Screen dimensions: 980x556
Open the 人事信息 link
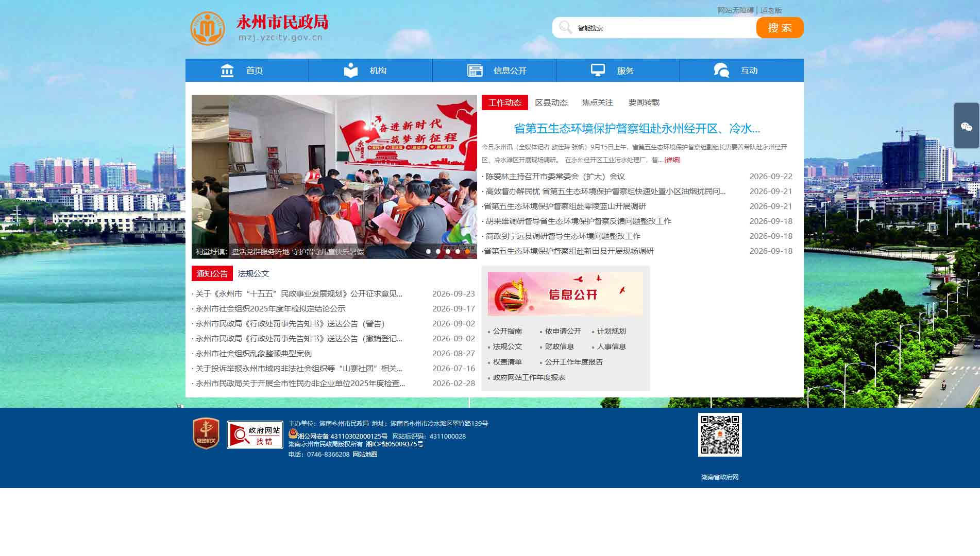click(x=612, y=346)
